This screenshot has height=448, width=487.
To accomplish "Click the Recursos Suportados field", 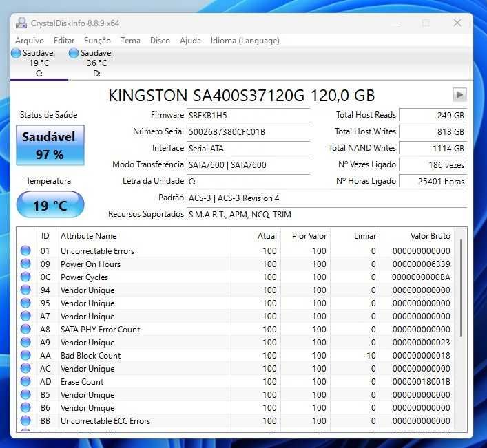I will click(327, 215).
